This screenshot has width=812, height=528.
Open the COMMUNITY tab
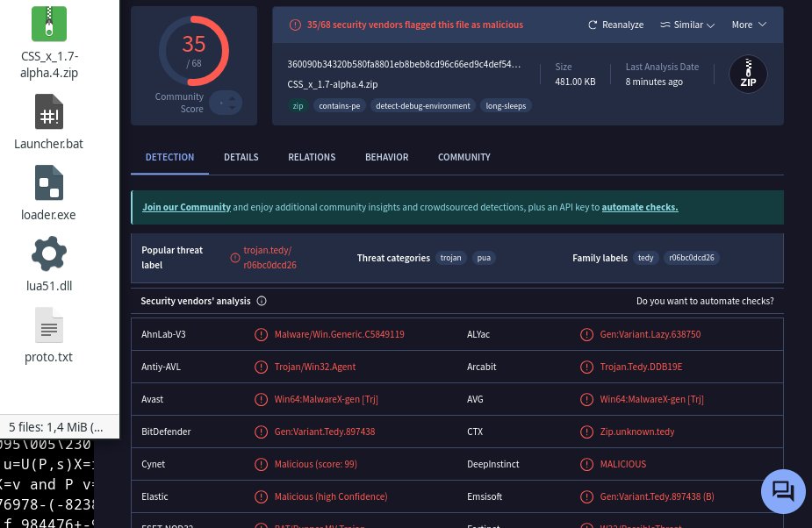pos(464,157)
